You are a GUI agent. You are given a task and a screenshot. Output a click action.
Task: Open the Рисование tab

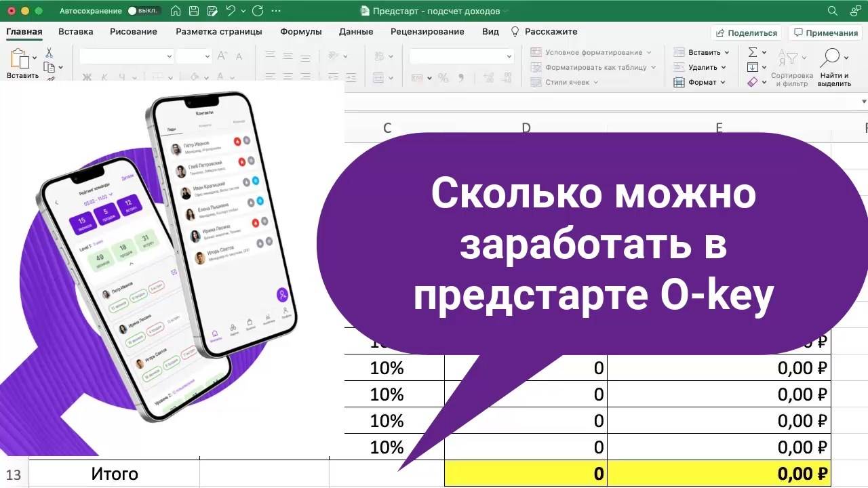(x=134, y=32)
